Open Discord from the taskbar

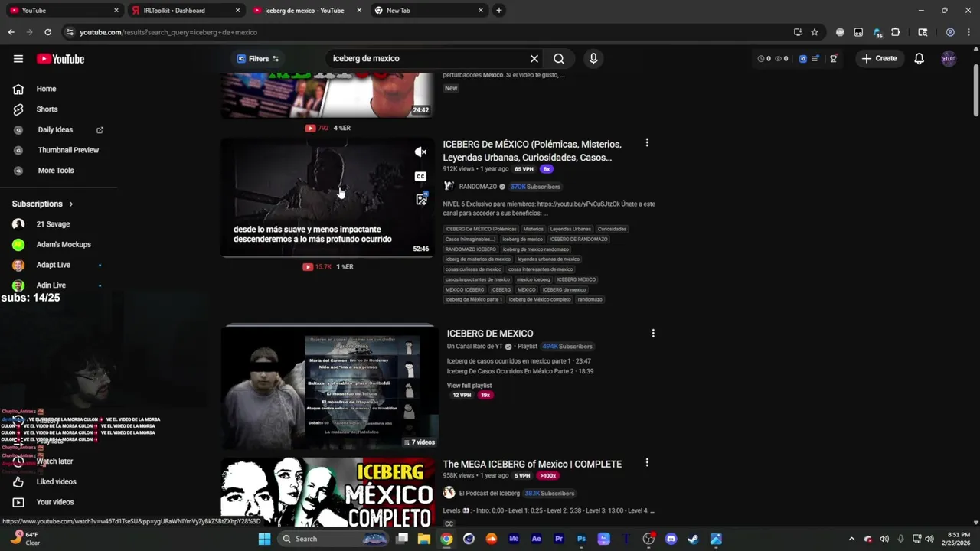pyautogui.click(x=671, y=539)
